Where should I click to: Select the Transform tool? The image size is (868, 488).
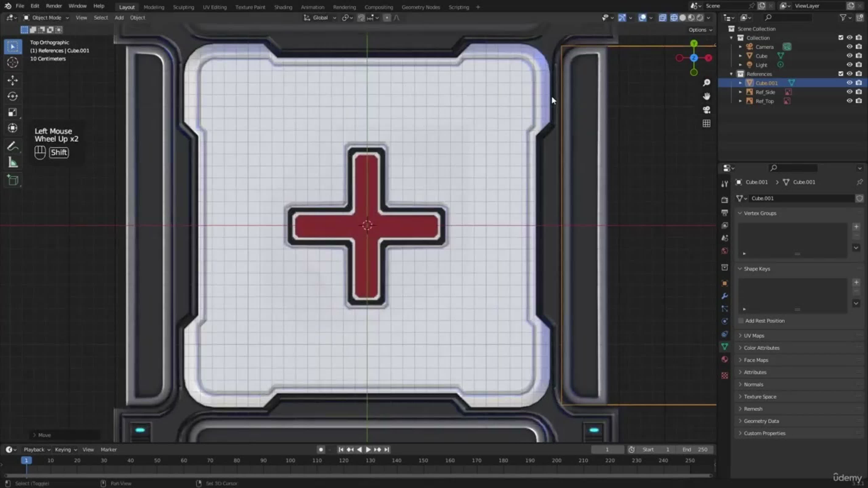pos(13,128)
